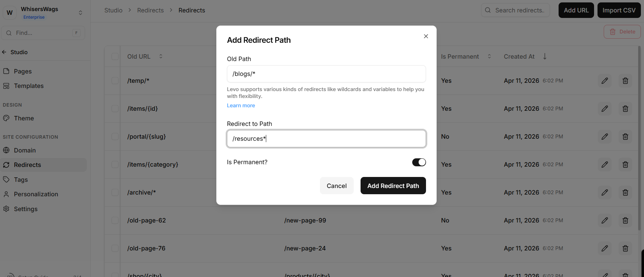Select the checkbox for /old-page-62 row
This screenshot has width=644, height=277.
[115, 220]
